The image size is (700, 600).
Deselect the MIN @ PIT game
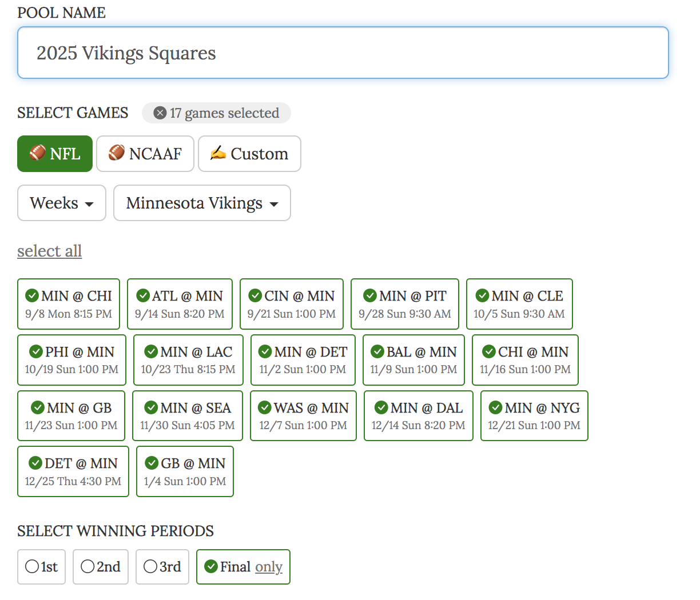click(405, 304)
